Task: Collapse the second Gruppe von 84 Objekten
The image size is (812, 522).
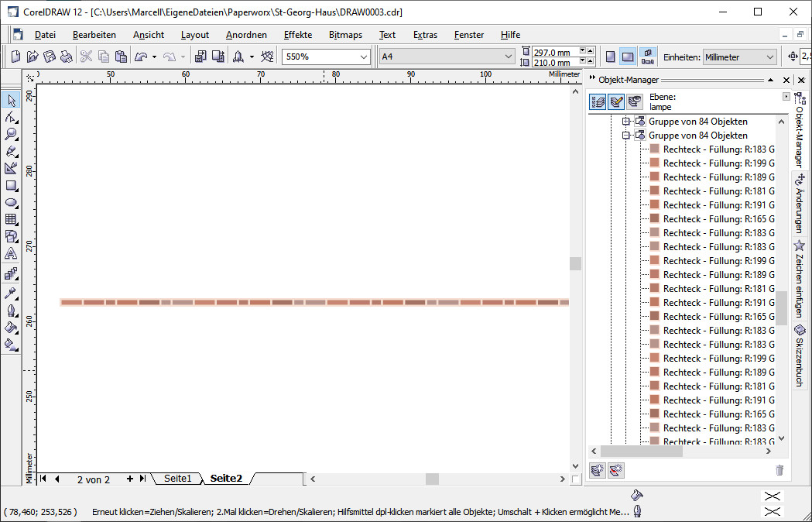Action: 626,136
